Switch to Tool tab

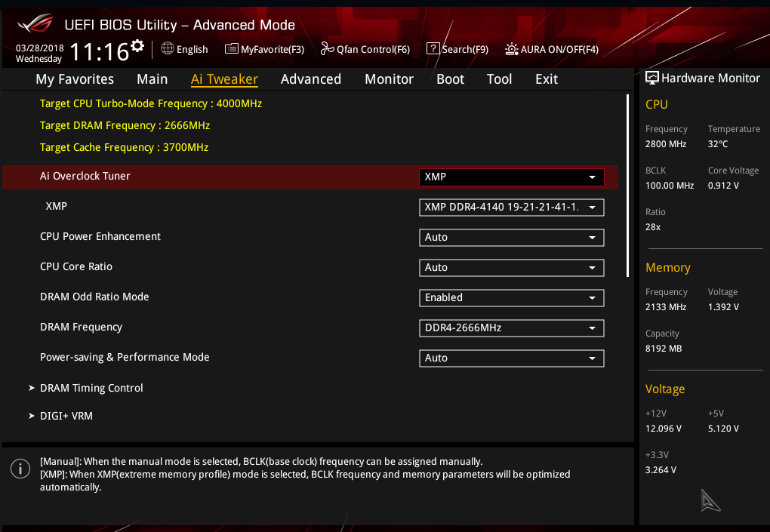coord(500,79)
